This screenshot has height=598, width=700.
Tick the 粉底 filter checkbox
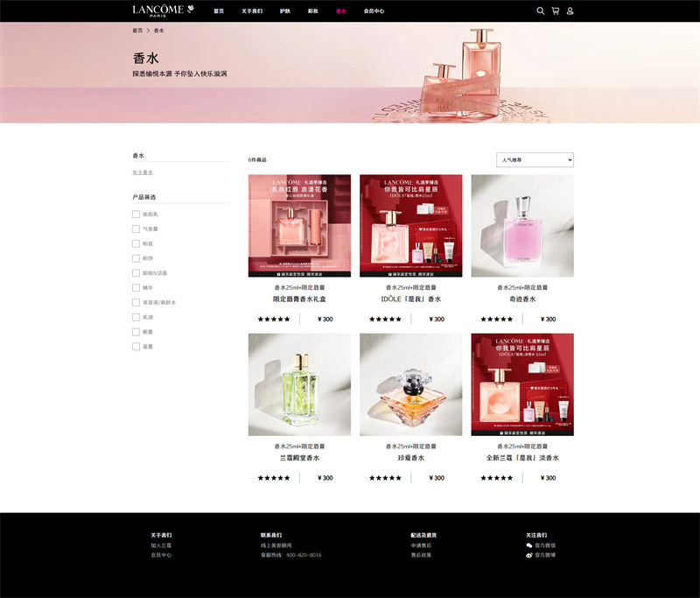pyautogui.click(x=136, y=244)
